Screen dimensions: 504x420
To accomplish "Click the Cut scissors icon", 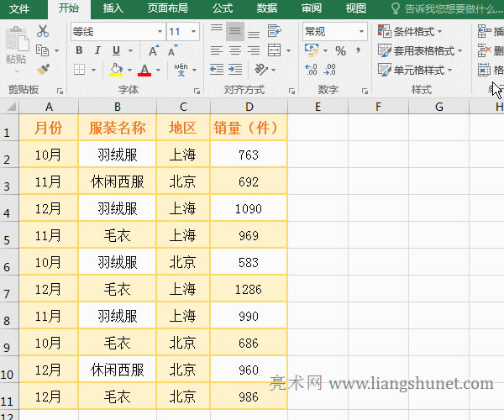I will (43, 32).
